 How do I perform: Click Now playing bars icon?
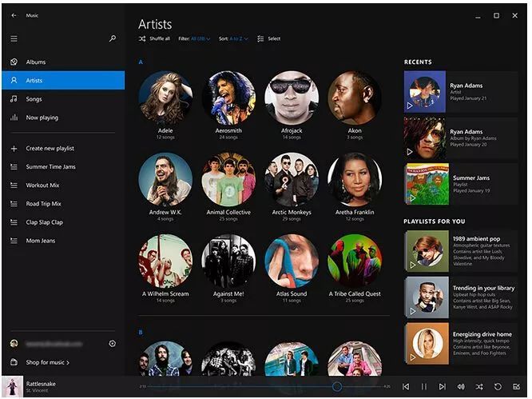point(14,118)
